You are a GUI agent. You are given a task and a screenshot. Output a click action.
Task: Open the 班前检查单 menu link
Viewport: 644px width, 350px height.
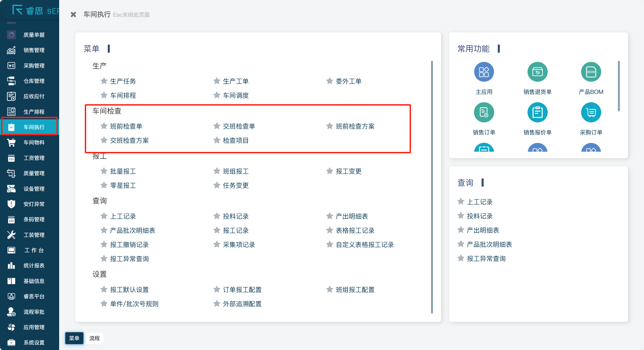coord(126,126)
